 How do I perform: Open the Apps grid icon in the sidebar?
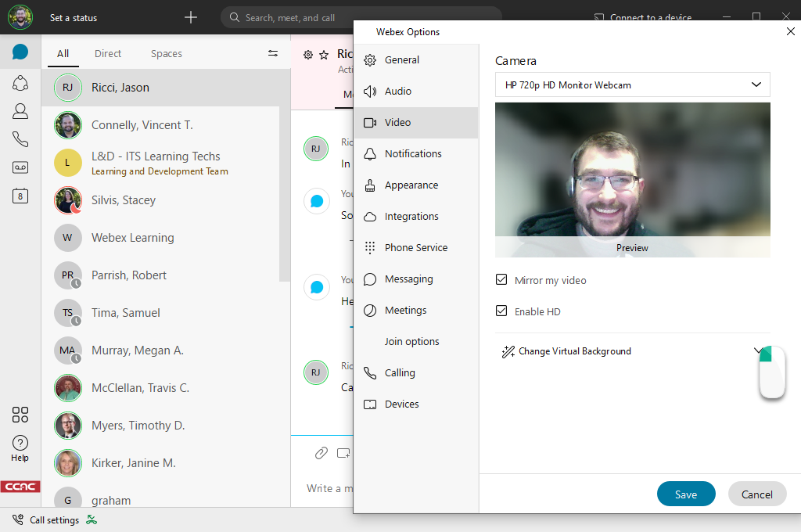pyautogui.click(x=20, y=415)
